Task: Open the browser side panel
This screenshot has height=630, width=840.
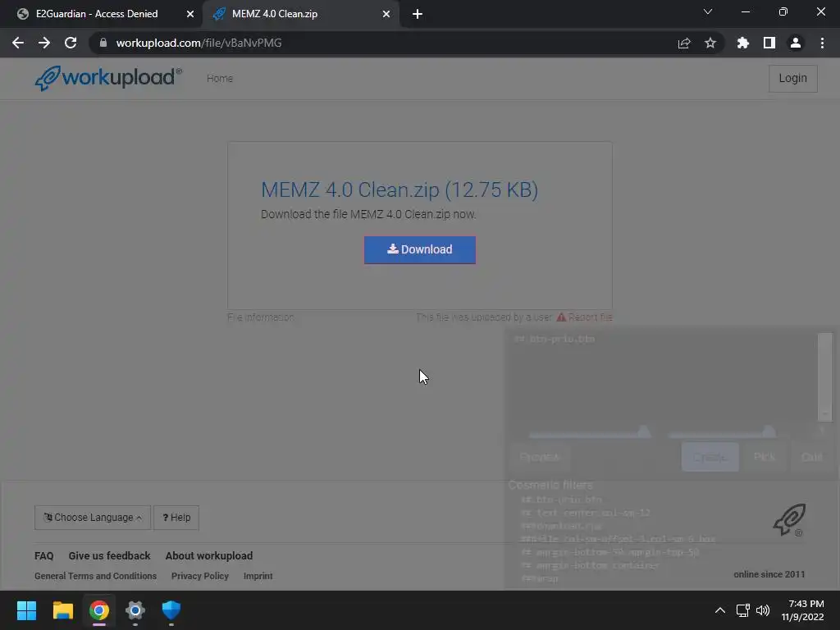Action: [769, 43]
